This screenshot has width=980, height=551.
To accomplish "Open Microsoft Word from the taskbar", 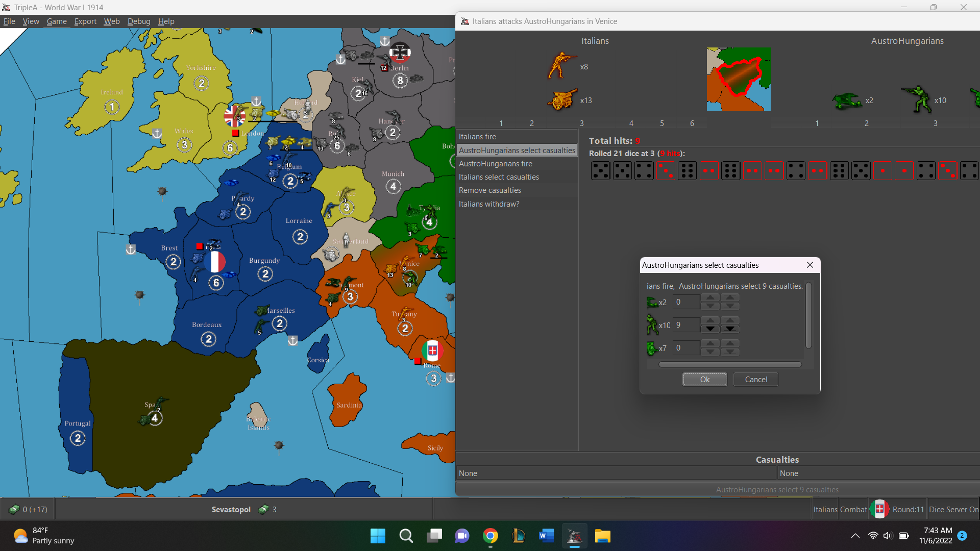I will click(546, 536).
